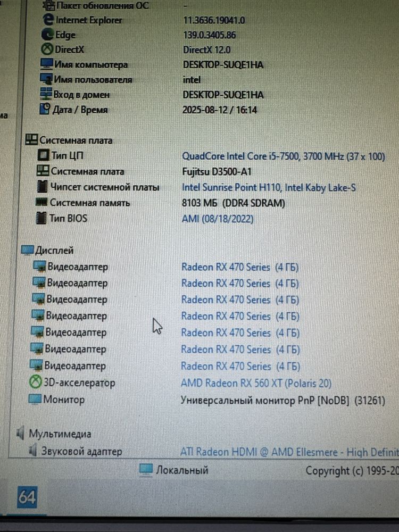Open the ATI Radeon HDMI audio link
Viewport: 399px width, 532px height.
289,452
